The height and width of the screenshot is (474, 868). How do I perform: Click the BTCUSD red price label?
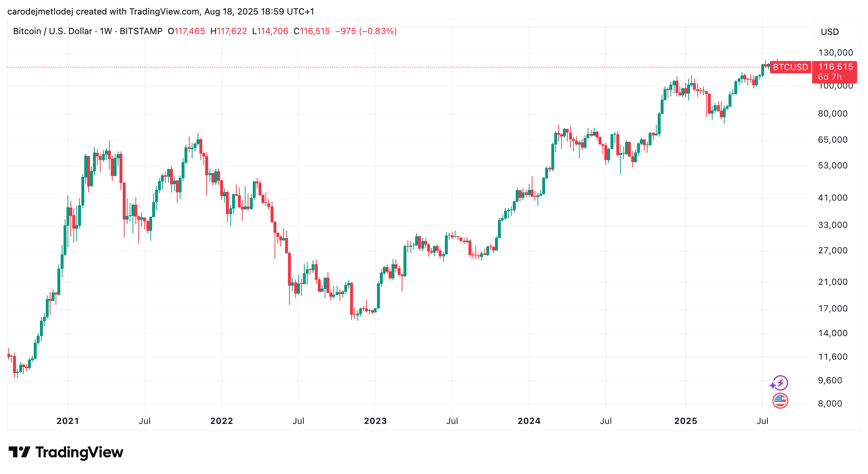[x=790, y=67]
